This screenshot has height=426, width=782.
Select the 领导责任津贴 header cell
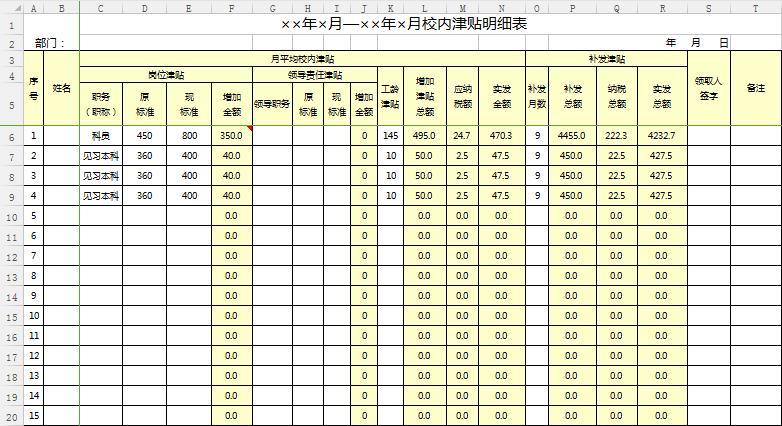(314, 74)
